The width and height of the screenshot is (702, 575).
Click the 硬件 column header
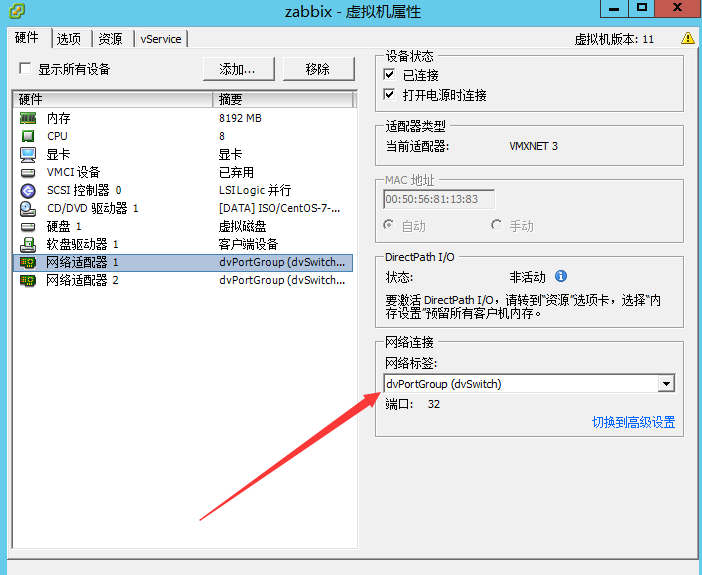[112, 99]
